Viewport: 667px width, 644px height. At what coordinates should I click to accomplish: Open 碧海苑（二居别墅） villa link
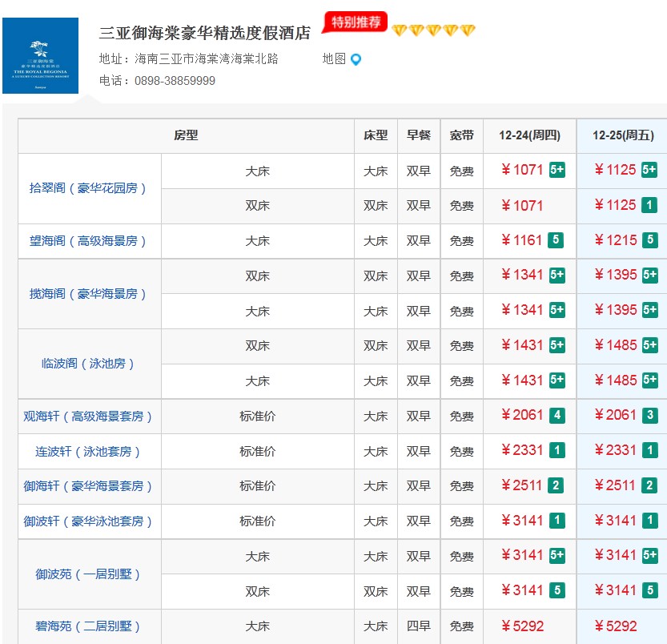[x=89, y=626]
